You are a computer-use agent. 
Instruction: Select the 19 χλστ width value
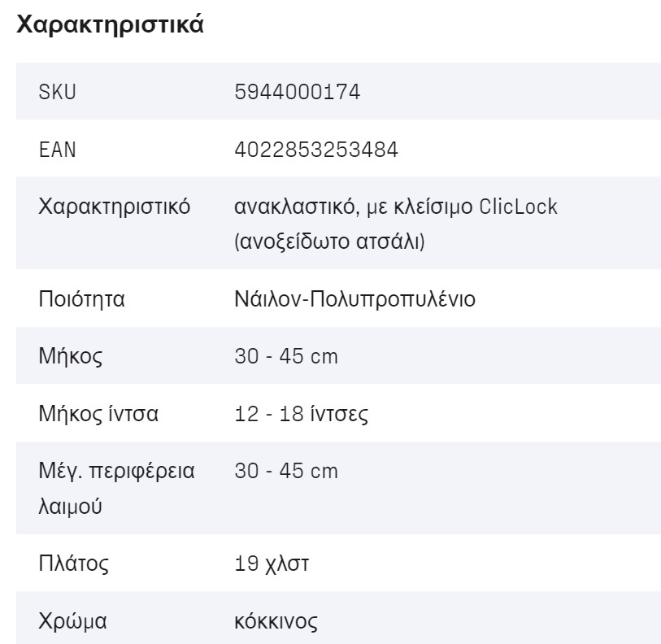[x=272, y=563]
